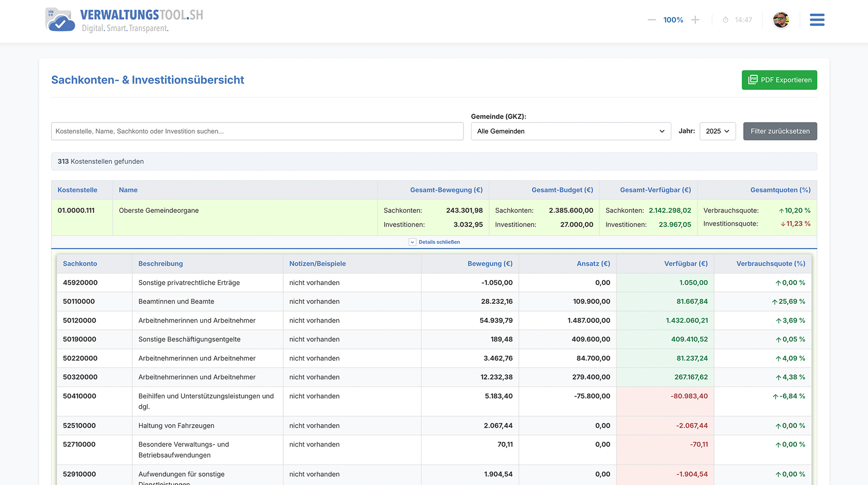Decrease zoom with the minus icon
The image size is (868, 485).
click(651, 20)
